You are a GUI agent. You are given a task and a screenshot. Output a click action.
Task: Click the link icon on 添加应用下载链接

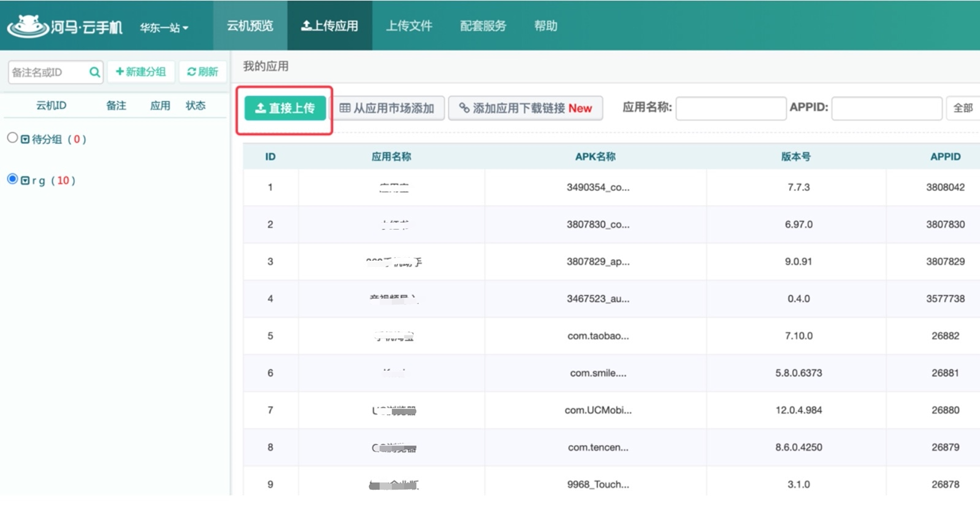[x=464, y=108]
